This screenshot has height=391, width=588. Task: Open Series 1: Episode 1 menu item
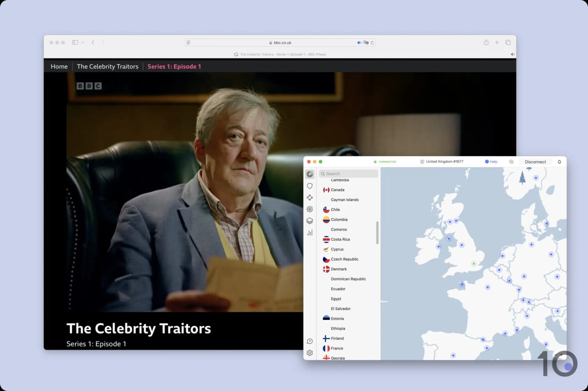coord(174,66)
